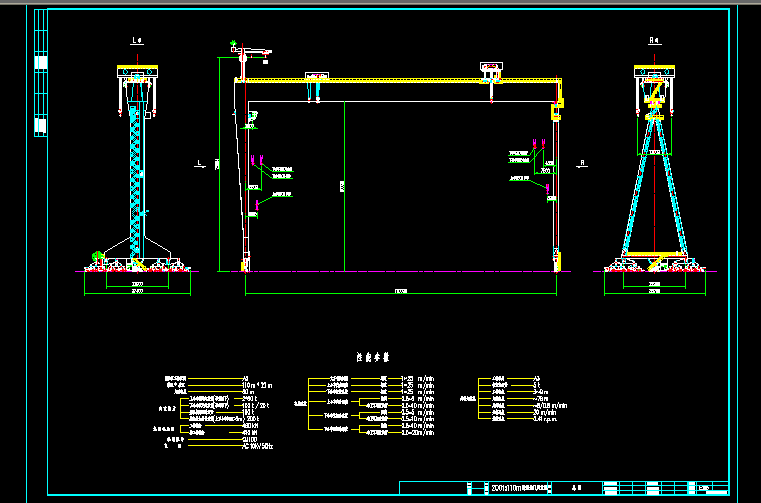Select the yellow tie beam in right view
Screen dimensions: 761x503
655,253
